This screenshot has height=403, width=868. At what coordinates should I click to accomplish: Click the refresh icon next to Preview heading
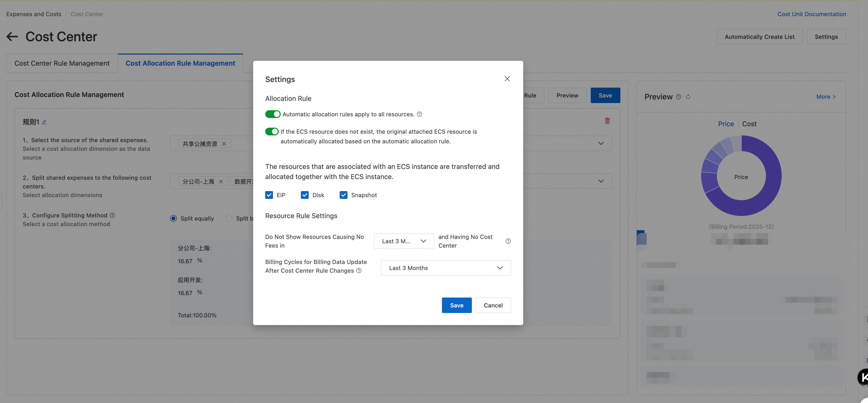point(688,97)
